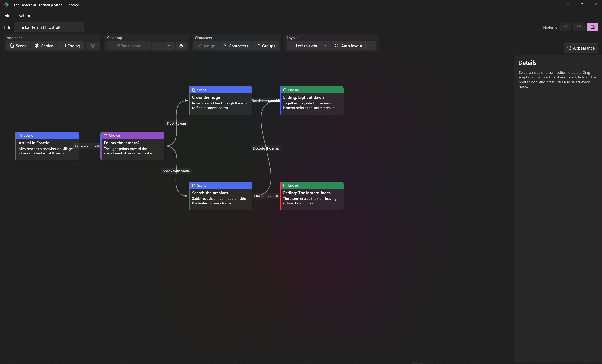Open the character Groups dialog

[x=266, y=46]
